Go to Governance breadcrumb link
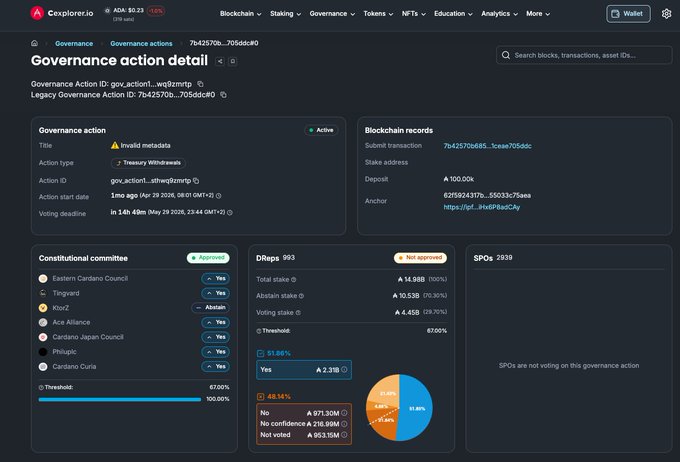Image resolution: width=680 pixels, height=462 pixels. tap(74, 43)
